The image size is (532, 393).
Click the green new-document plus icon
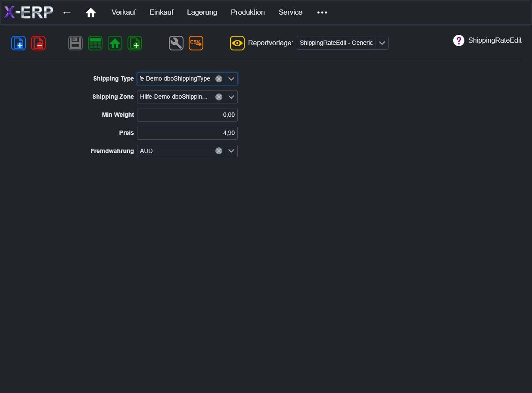135,43
